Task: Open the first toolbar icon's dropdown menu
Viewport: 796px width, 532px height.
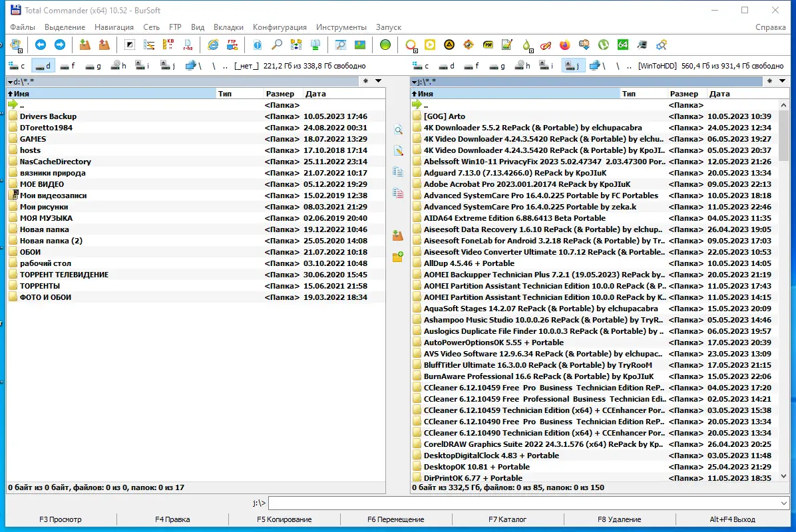Action: 21,51
